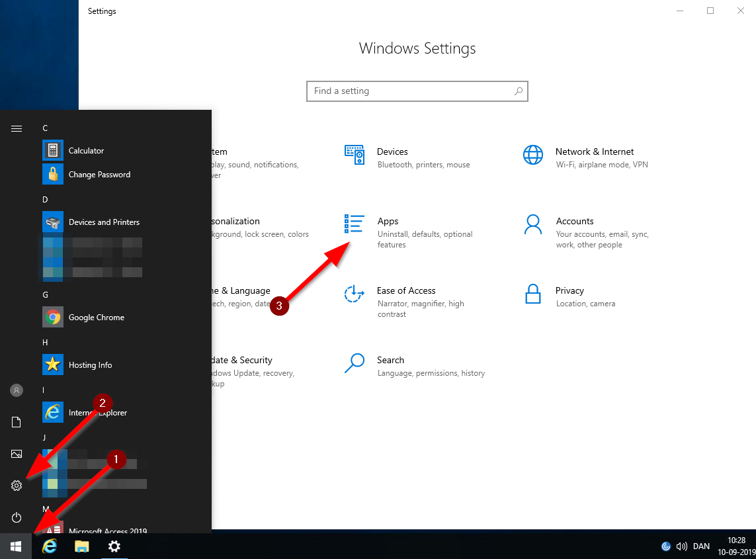
Task: Open Change Password from app list
Action: [x=99, y=175]
